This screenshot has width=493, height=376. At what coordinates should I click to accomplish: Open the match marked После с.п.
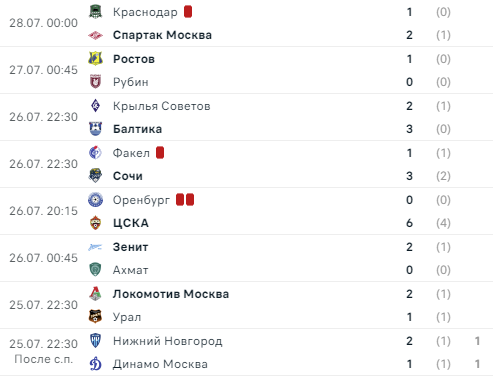[x=246, y=352]
